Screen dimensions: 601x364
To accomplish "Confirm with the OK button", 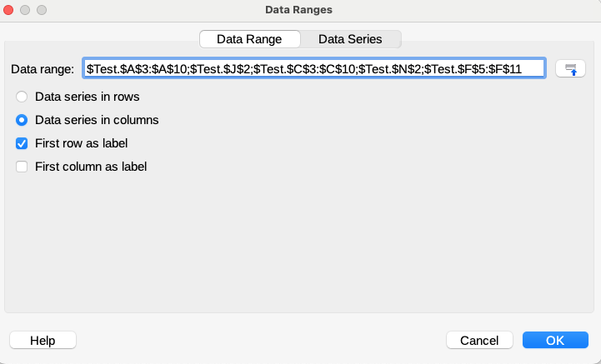I will 554,340.
